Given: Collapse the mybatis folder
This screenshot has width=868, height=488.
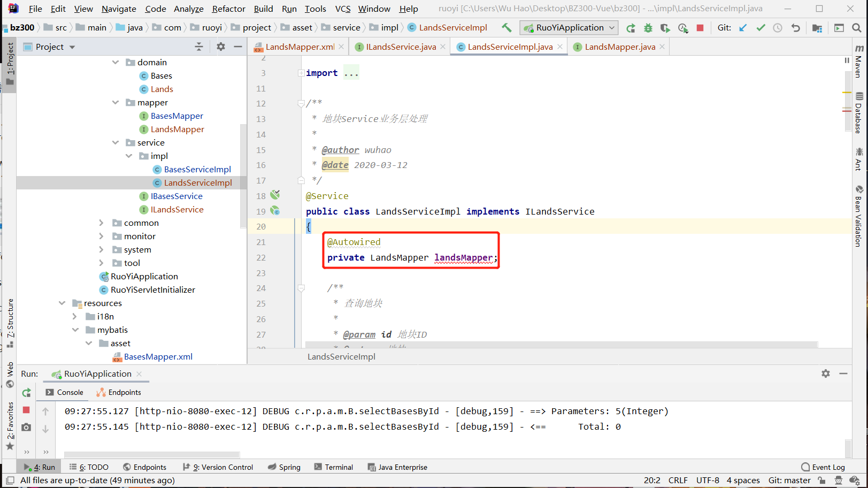Looking at the screenshot, I should click(75, 330).
